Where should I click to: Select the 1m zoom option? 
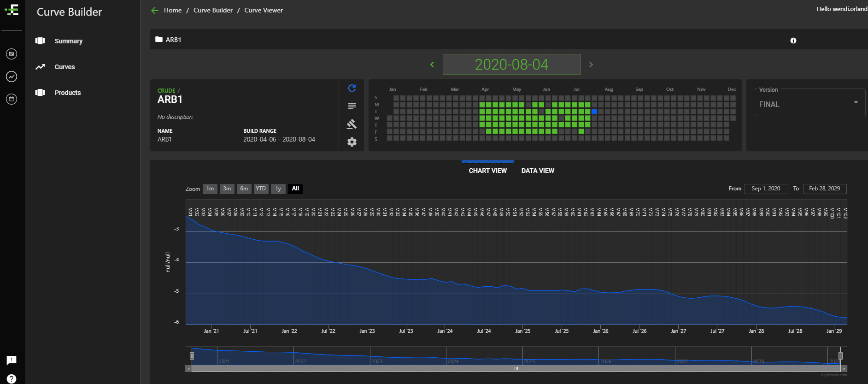pyautogui.click(x=210, y=189)
